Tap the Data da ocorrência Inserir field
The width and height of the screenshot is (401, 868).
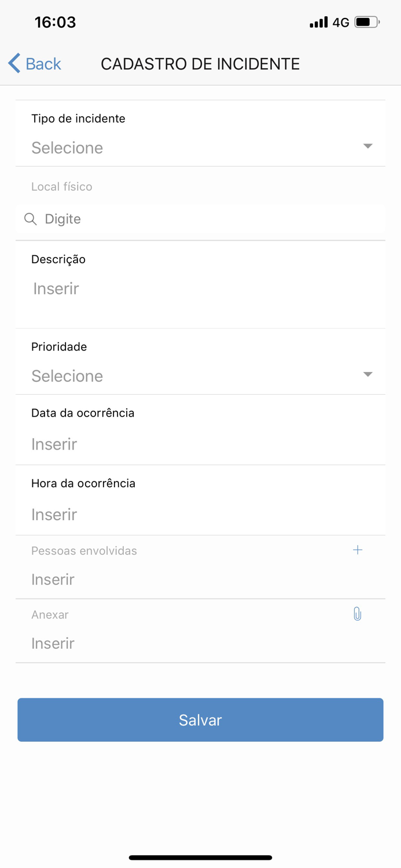click(200, 444)
